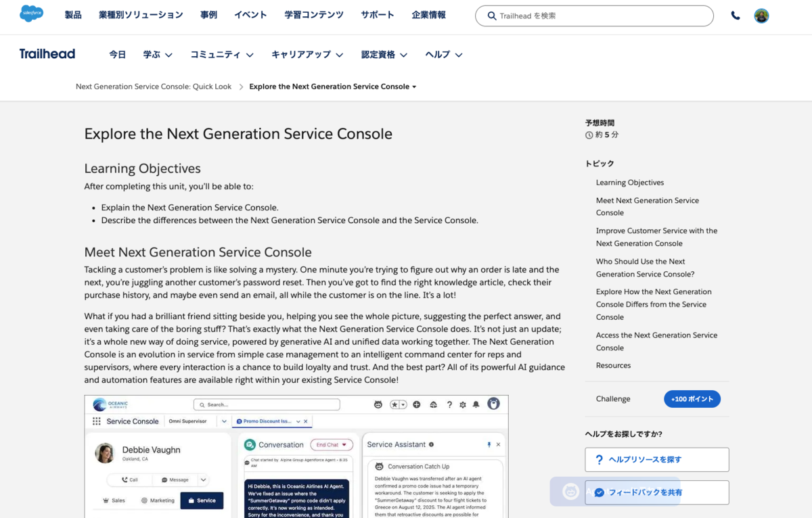Open the 企業情報 menu
This screenshot has width=812, height=518.
click(x=428, y=15)
